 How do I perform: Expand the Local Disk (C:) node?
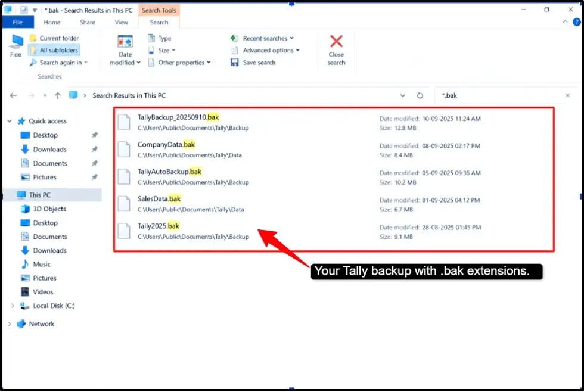[13, 305]
